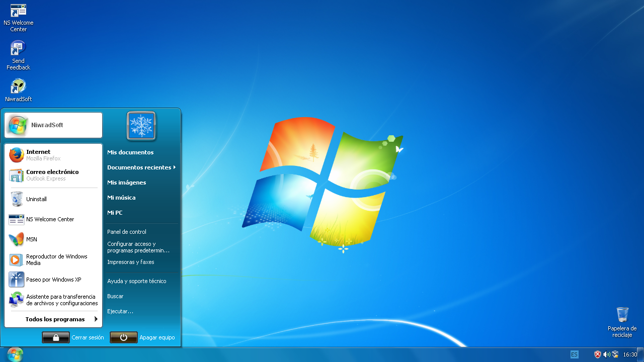This screenshot has height=362, width=644.
Task: Launch Reproductor de Windows Media
Action: [x=17, y=259]
